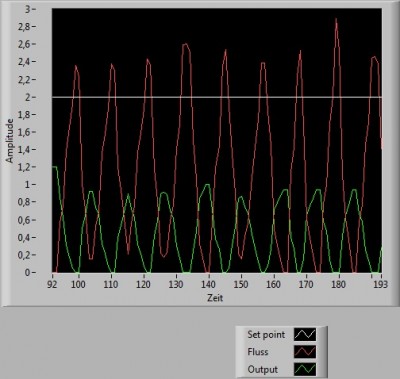Select the Output legend label

[x=263, y=369]
